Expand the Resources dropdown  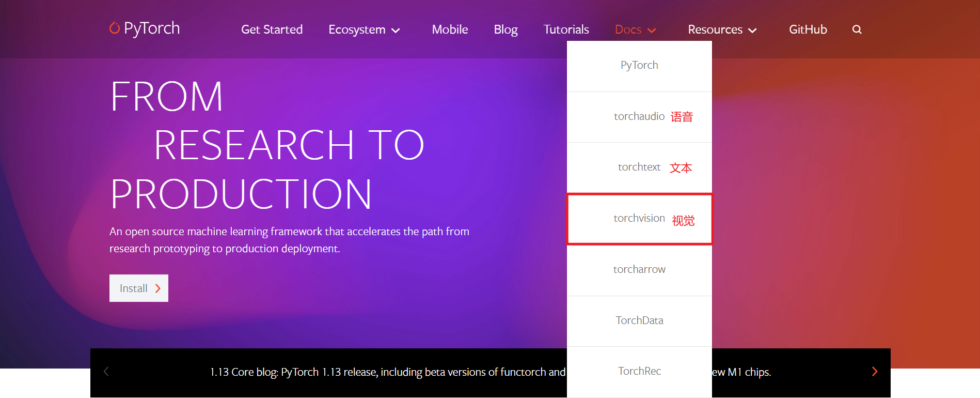point(722,30)
